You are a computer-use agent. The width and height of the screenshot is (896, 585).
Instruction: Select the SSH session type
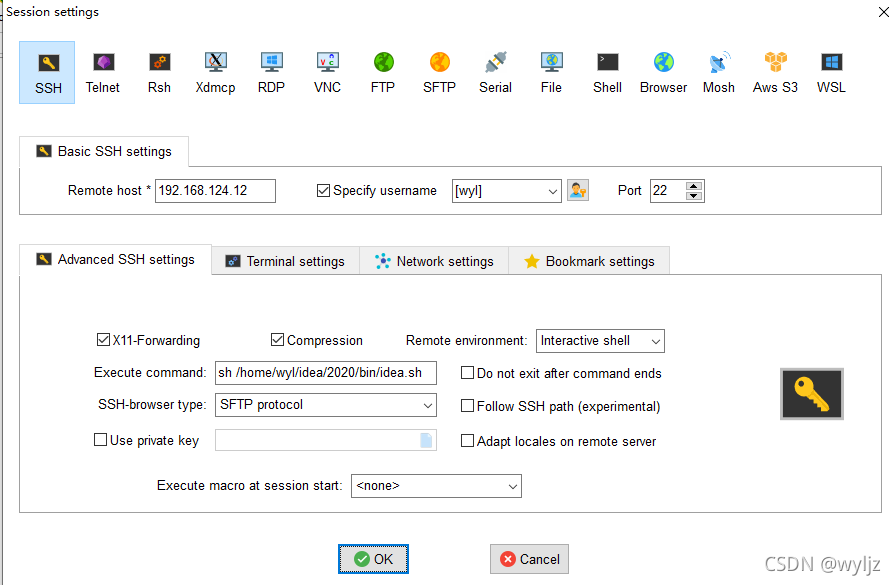[x=47, y=73]
